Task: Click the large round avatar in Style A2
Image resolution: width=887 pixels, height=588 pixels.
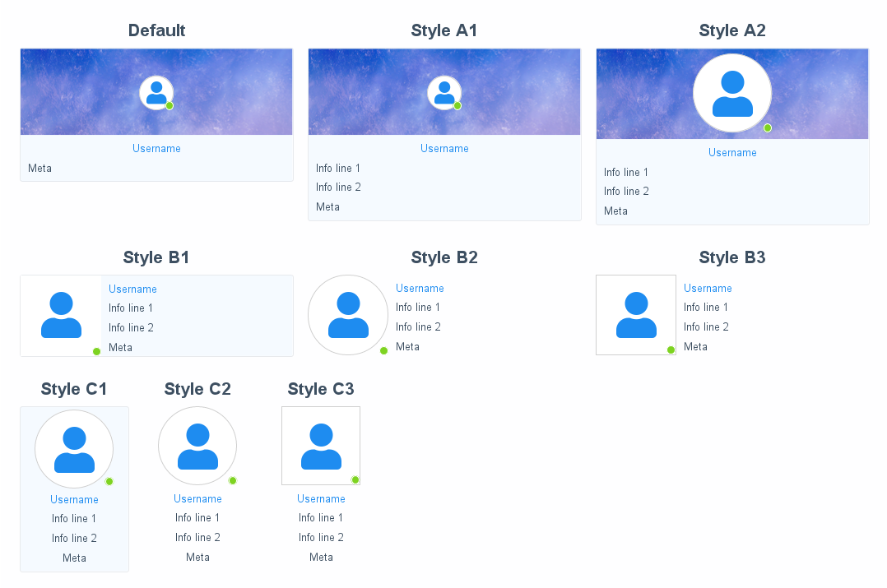Action: tap(732, 93)
